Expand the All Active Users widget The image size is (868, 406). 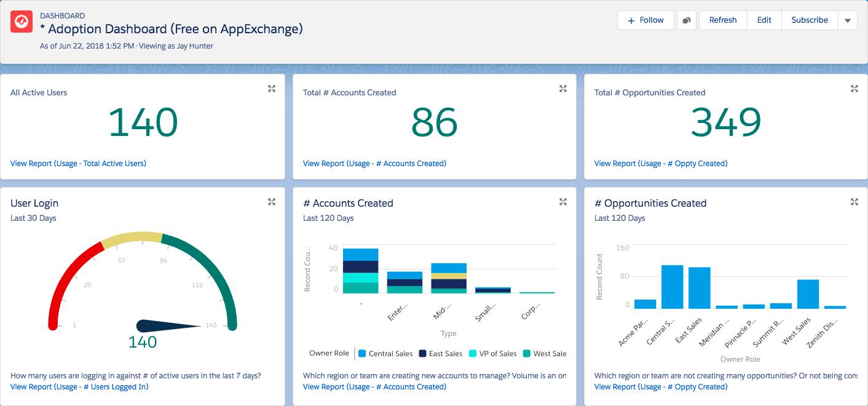tap(271, 89)
